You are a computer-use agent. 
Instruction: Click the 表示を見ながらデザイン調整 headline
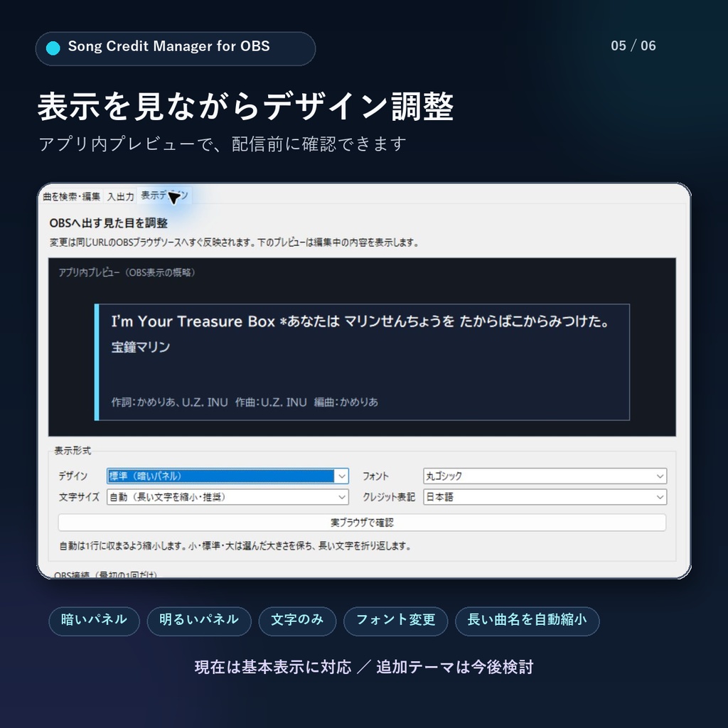245,107
